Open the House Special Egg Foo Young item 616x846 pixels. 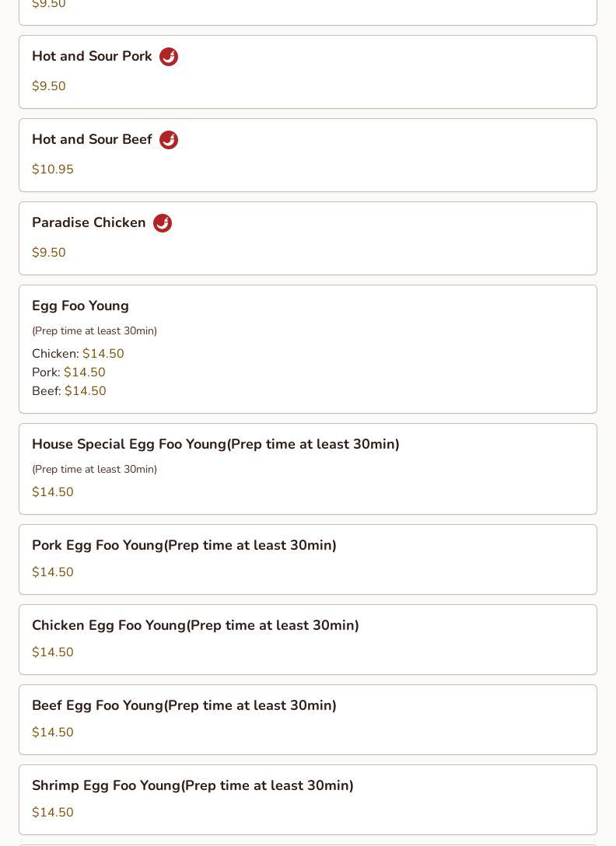(x=215, y=445)
